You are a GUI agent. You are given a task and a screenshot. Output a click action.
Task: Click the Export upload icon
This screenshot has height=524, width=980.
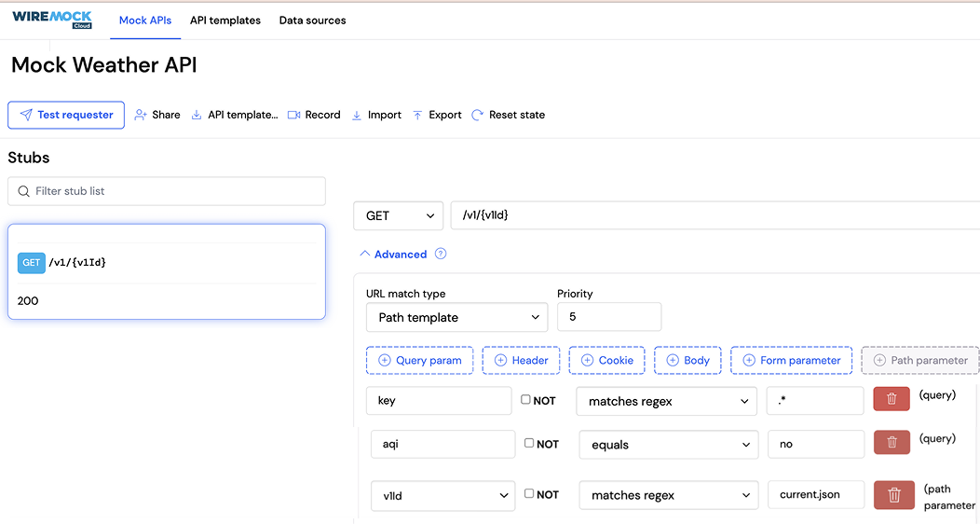click(x=417, y=115)
